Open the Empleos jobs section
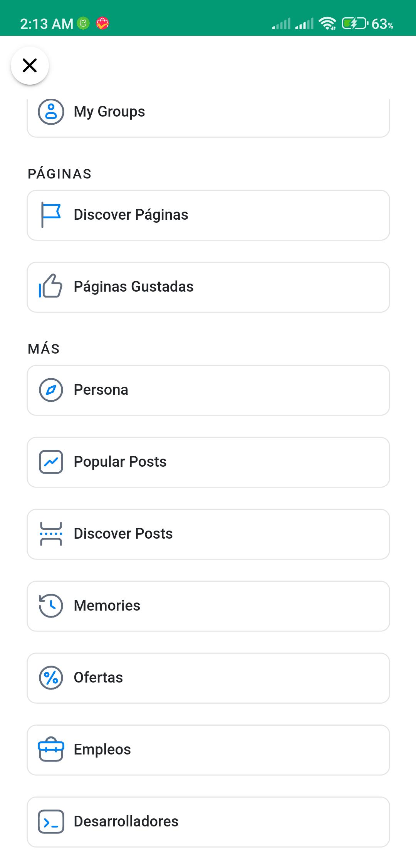 tap(208, 750)
